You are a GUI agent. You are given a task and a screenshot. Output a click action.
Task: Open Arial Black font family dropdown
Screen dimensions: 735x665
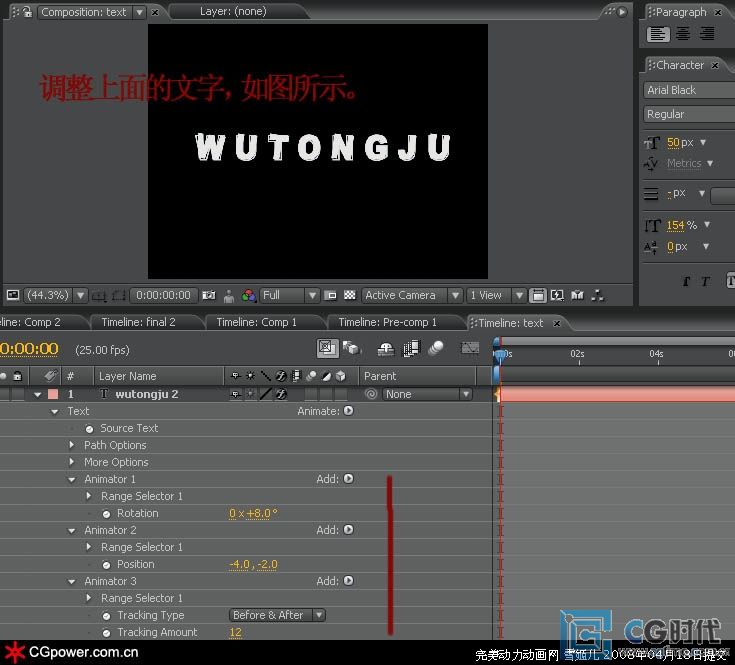[689, 90]
